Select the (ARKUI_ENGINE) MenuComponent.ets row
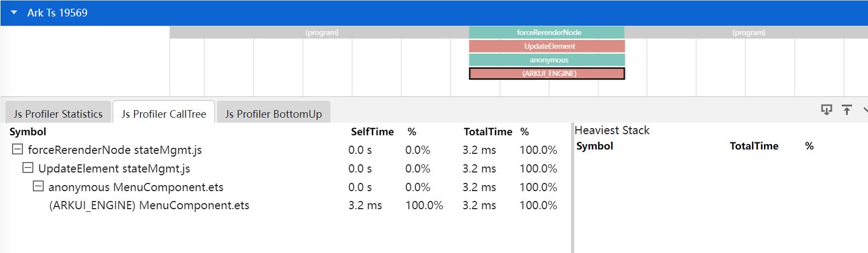868x253 pixels. (x=149, y=205)
